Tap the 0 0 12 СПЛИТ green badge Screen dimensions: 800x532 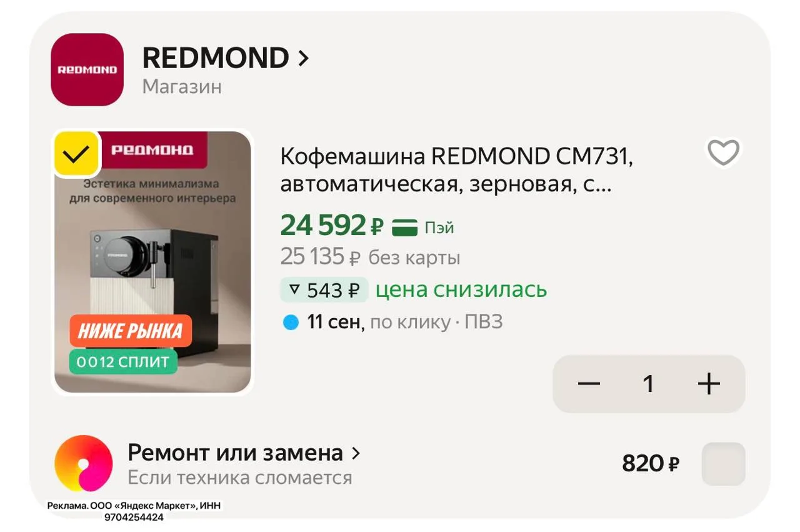[123, 362]
